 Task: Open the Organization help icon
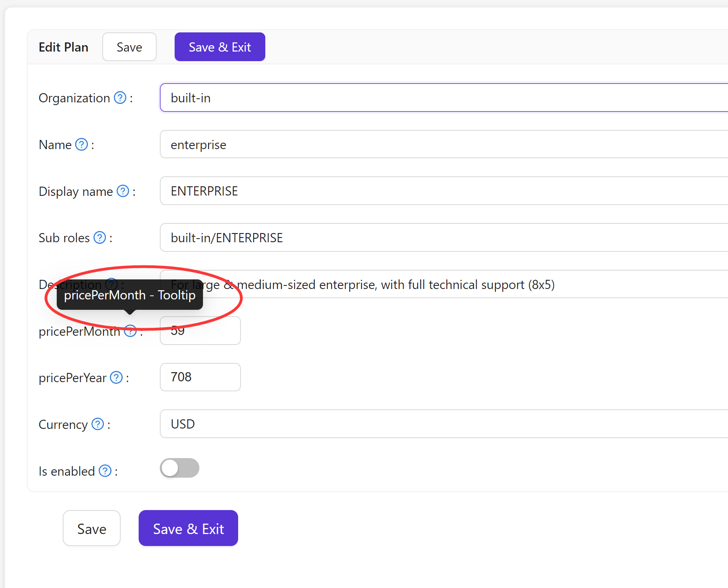pyautogui.click(x=119, y=98)
